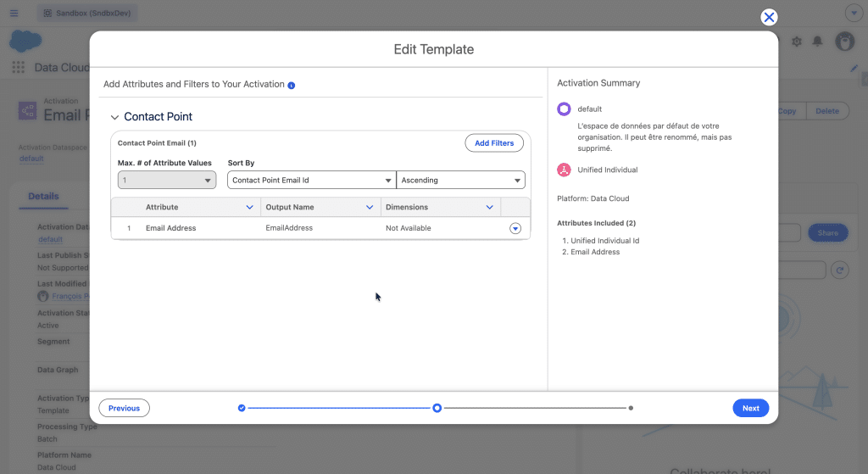Image resolution: width=868 pixels, height=474 pixels.
Task: Click the Unified Individual icon in summary
Action: coord(564,170)
